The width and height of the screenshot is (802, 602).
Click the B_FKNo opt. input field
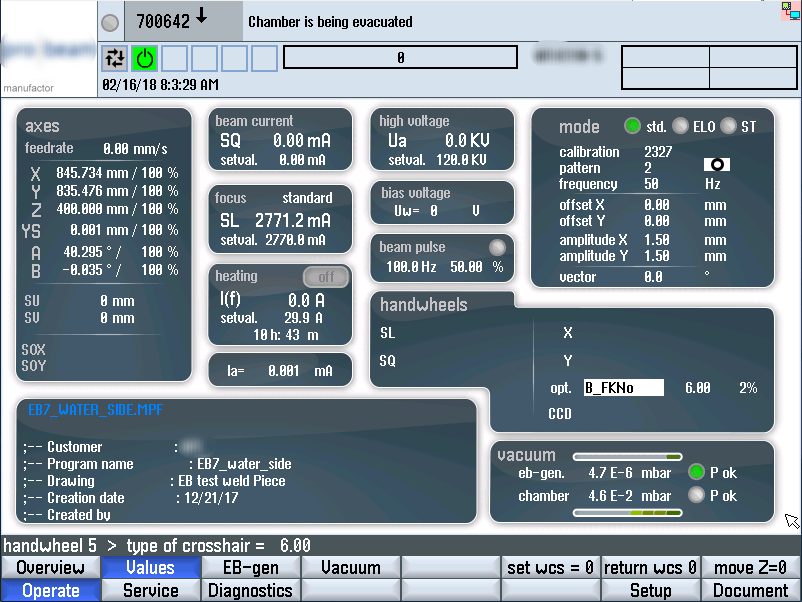pos(623,388)
